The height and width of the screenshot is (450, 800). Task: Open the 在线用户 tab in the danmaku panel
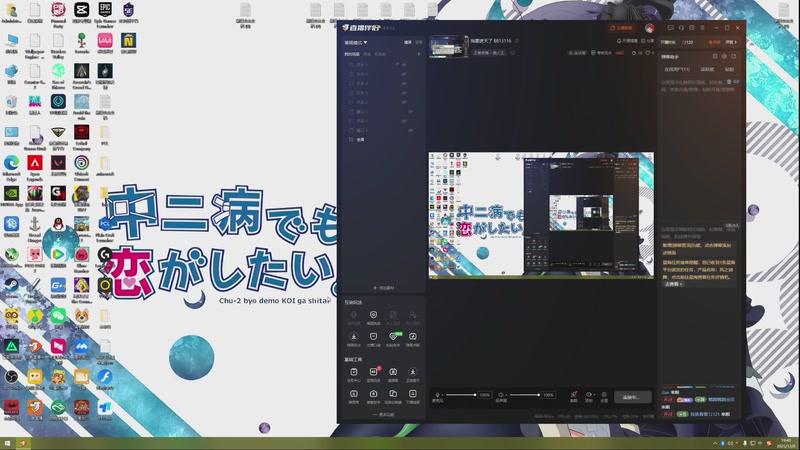tap(677, 69)
